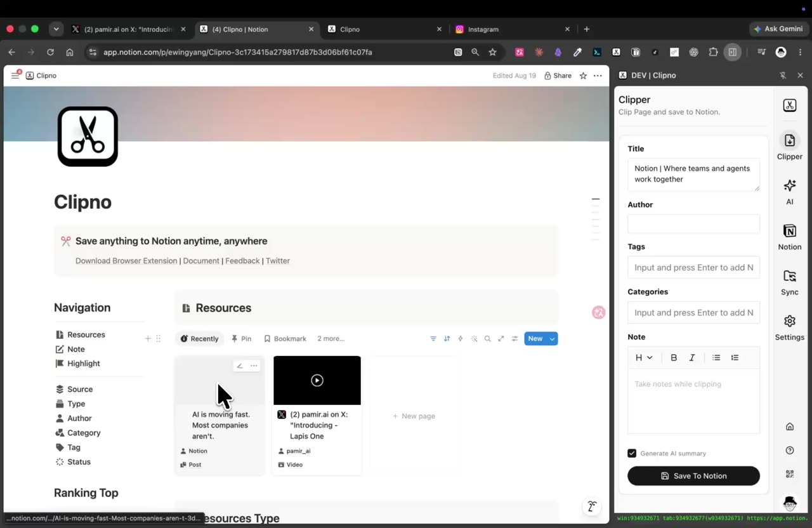Viewport: 812px width, 528px height.
Task: Switch to pamir.ai on X browser tab
Action: tap(129, 29)
